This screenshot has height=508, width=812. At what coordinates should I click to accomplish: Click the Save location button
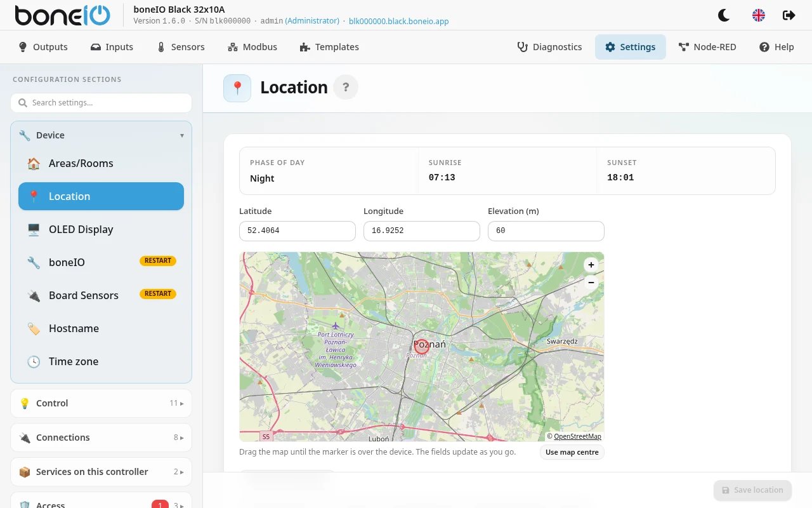tap(752, 490)
